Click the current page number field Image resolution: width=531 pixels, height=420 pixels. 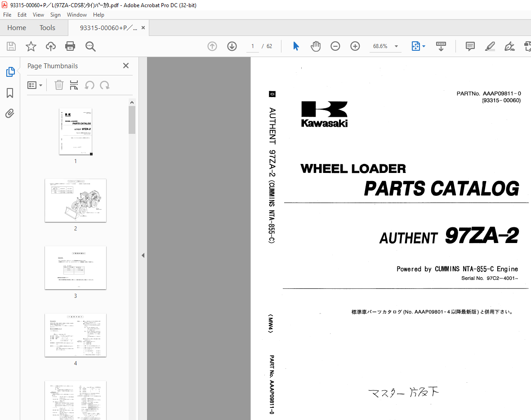tap(252, 46)
